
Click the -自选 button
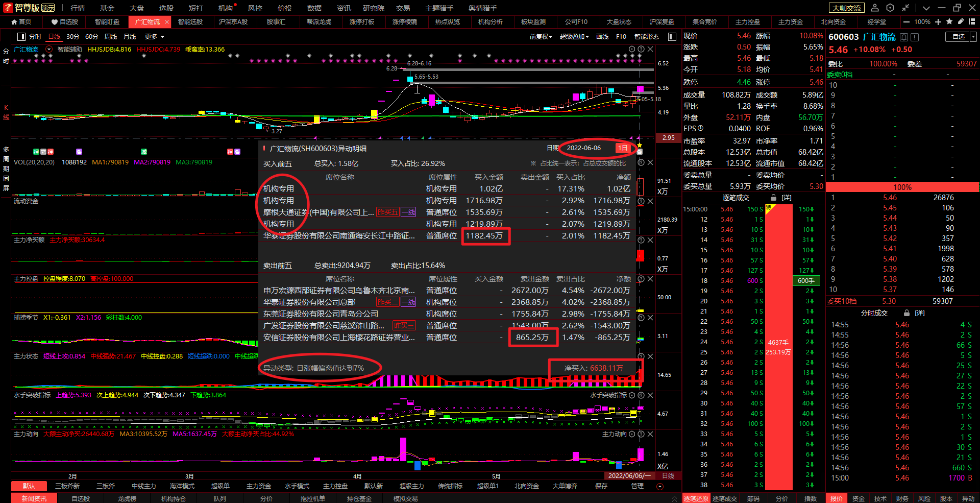tap(958, 37)
